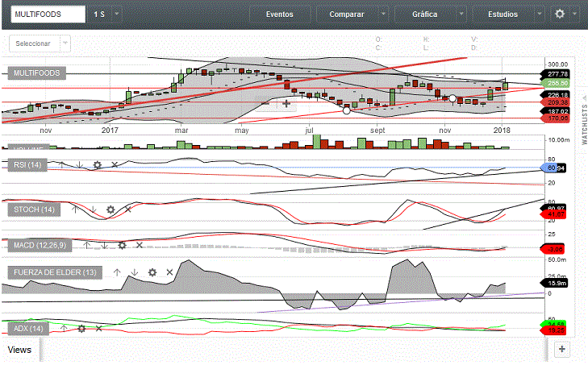
Task: Open settings of the RSI (14) indicator
Action: pos(97,164)
